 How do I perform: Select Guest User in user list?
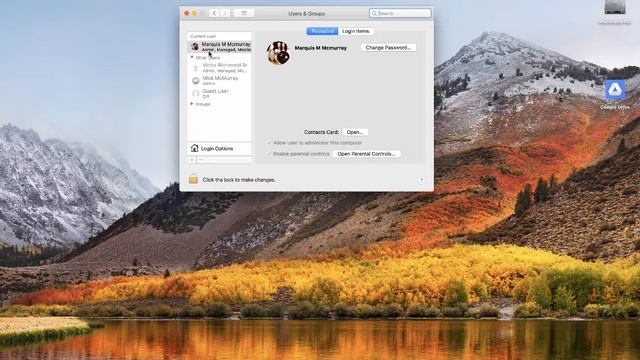tap(219, 93)
